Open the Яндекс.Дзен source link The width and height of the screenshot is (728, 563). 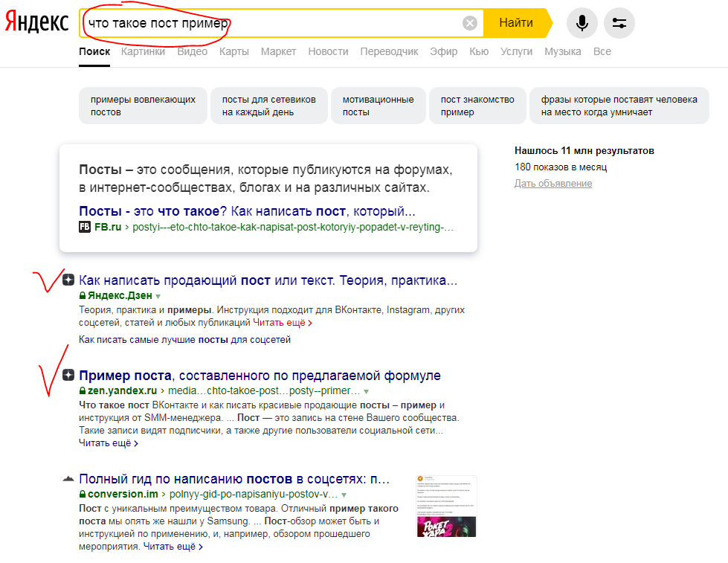(120, 295)
